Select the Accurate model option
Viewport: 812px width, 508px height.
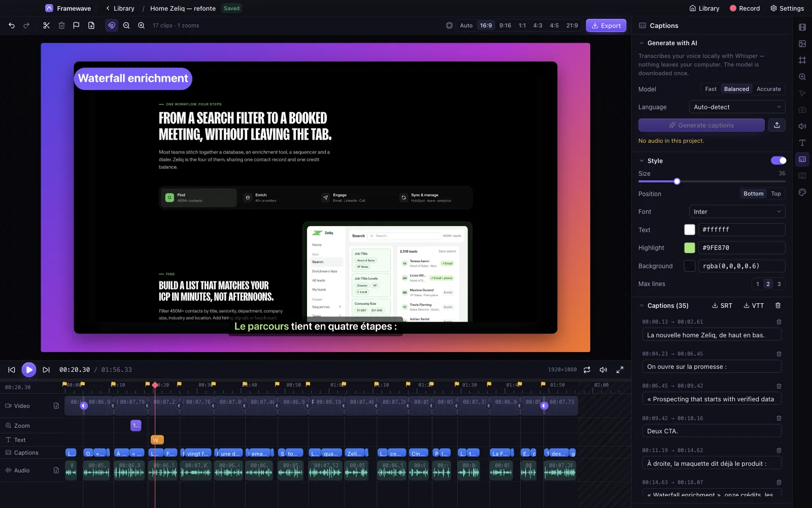[768, 89]
